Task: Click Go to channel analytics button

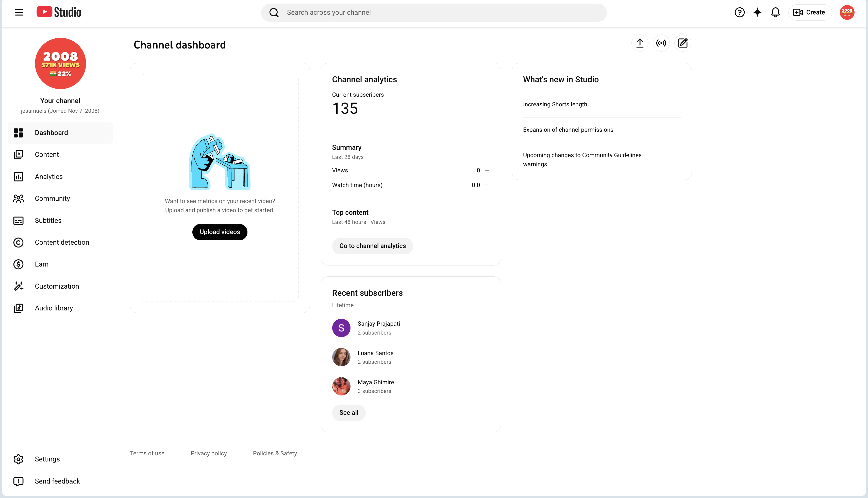Action: (x=372, y=246)
